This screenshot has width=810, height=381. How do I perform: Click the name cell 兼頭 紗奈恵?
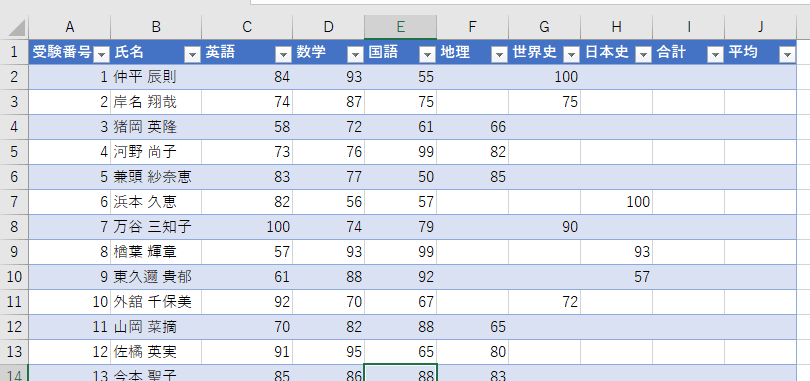pyautogui.click(x=156, y=177)
